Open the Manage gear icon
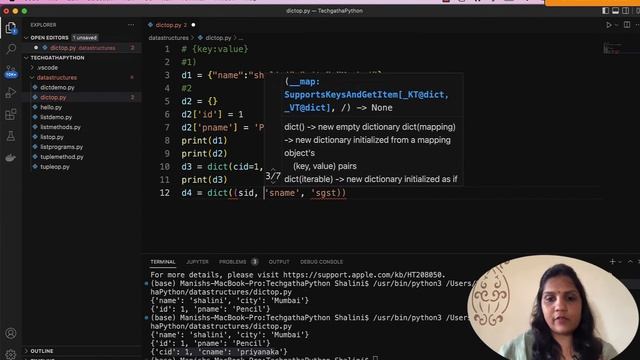 (11, 354)
